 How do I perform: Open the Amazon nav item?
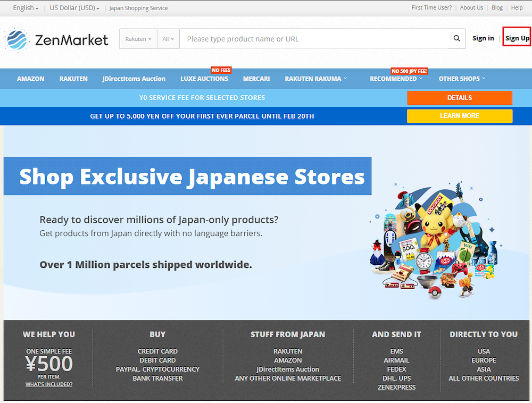click(x=30, y=79)
